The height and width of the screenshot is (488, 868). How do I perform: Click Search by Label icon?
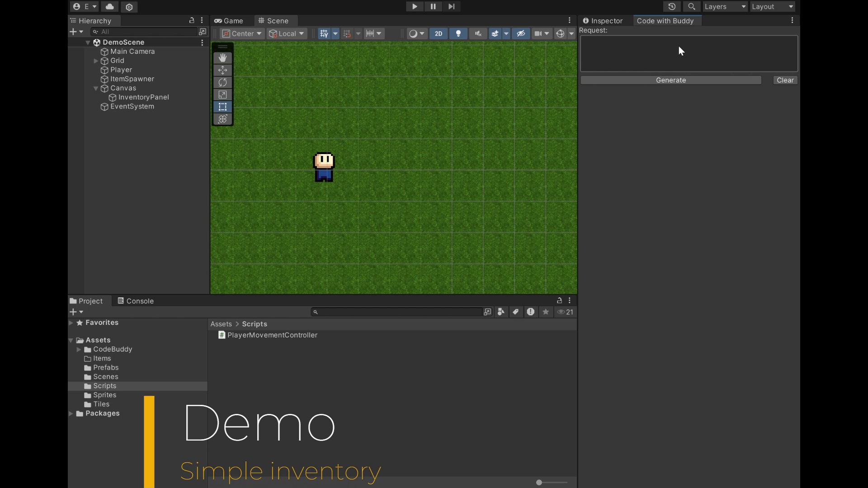tap(516, 312)
